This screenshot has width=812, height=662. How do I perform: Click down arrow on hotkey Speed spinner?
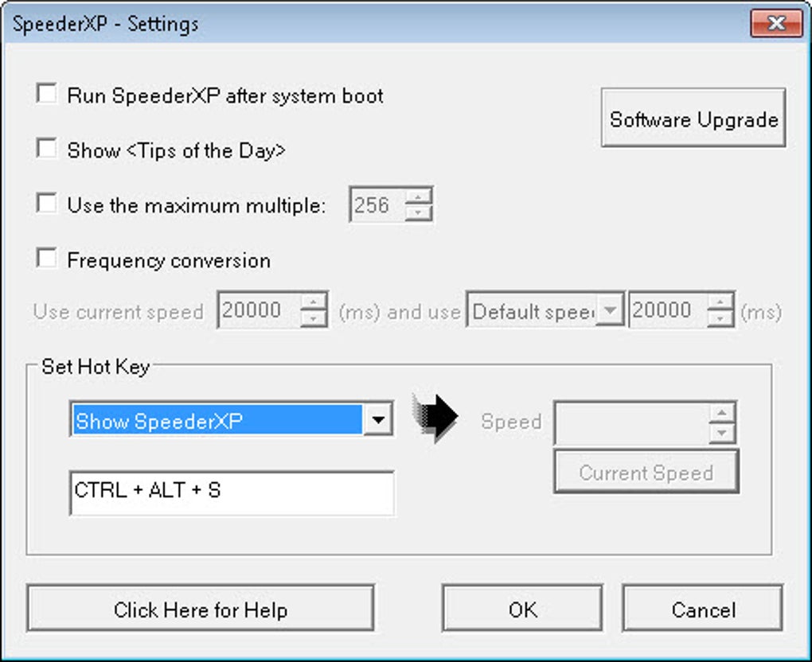point(722,432)
